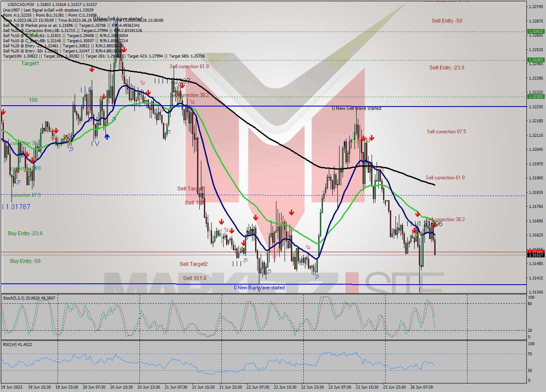This screenshot has height=392, width=546.
Task: Select the blue '1.31787' price label
Action: pos(18,207)
